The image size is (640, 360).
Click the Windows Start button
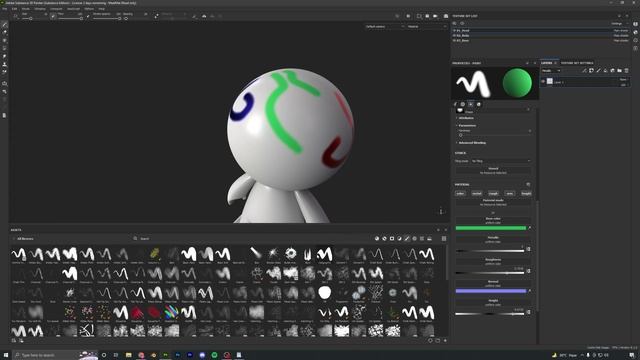pyautogui.click(x=6, y=355)
